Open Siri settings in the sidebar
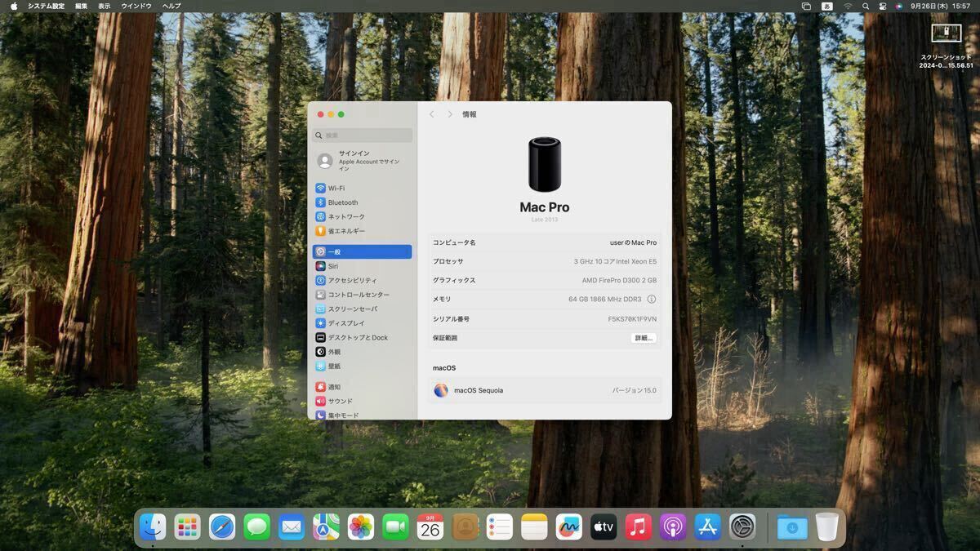 [362, 266]
